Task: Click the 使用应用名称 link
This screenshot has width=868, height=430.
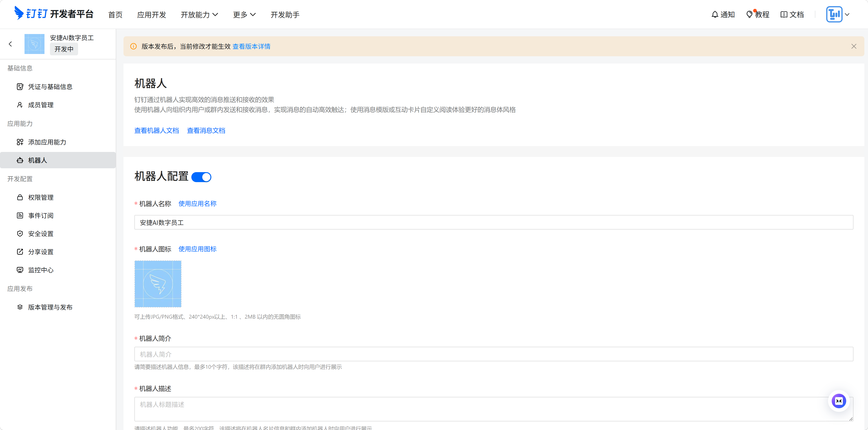Action: click(197, 204)
